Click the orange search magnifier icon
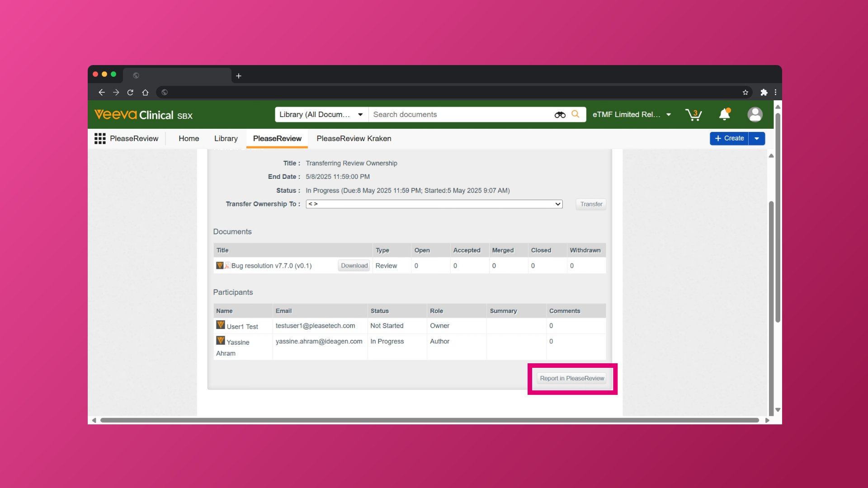The height and width of the screenshot is (488, 868). point(576,114)
